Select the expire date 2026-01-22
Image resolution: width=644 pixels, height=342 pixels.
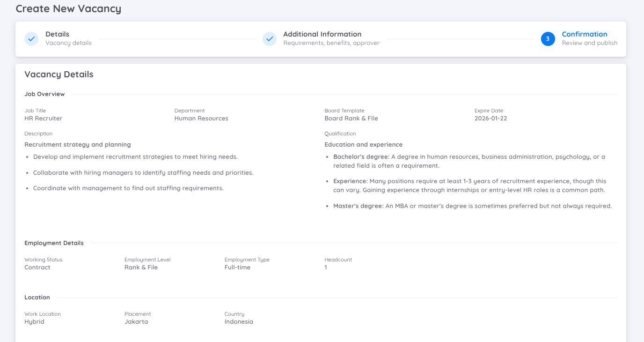coord(490,119)
